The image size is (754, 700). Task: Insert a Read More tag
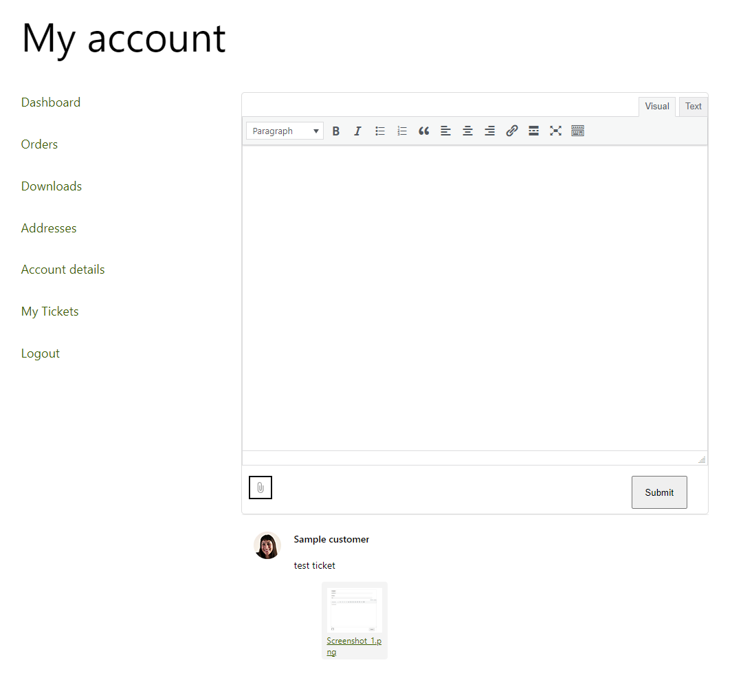533,131
